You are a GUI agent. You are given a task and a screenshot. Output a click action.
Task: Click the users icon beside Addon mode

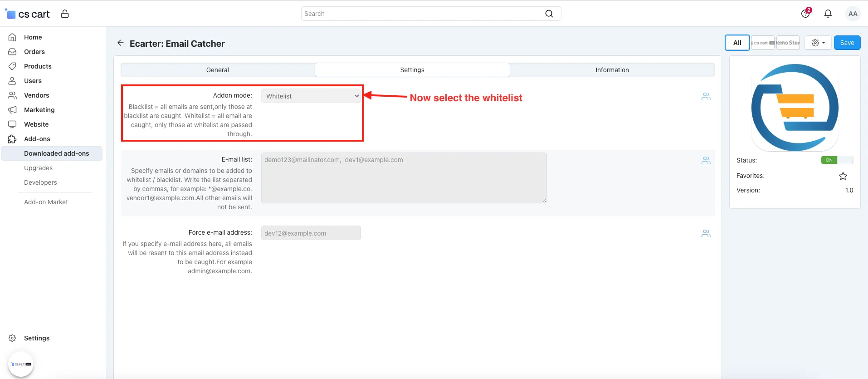click(706, 96)
